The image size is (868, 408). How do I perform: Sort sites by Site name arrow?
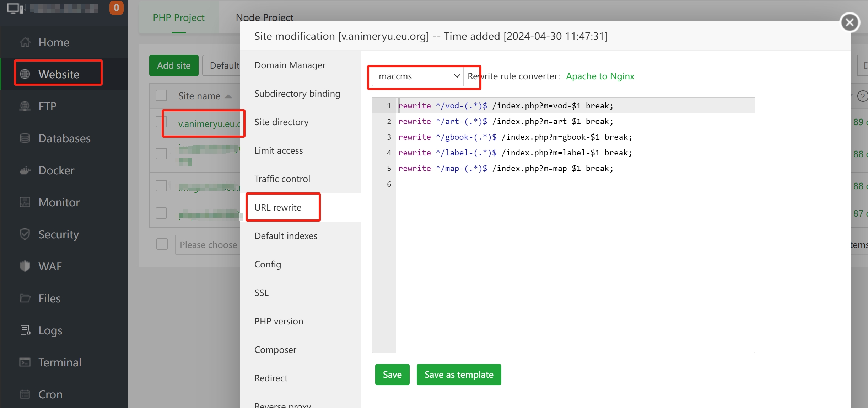228,96
